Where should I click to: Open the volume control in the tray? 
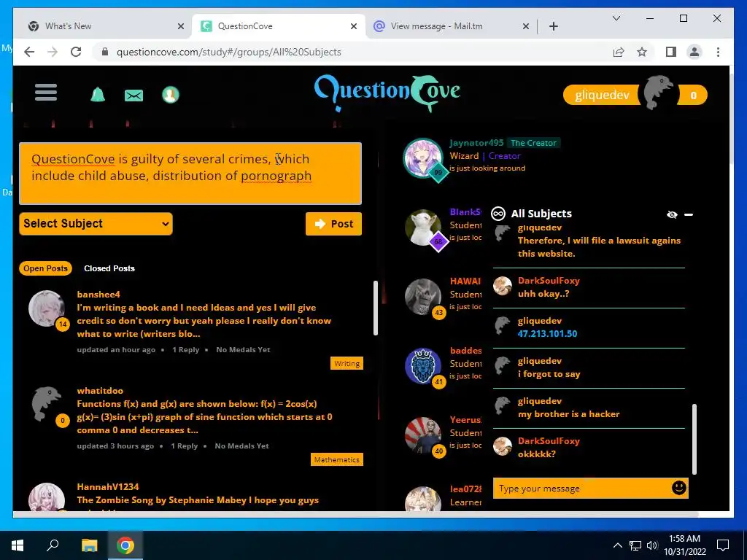click(652, 545)
